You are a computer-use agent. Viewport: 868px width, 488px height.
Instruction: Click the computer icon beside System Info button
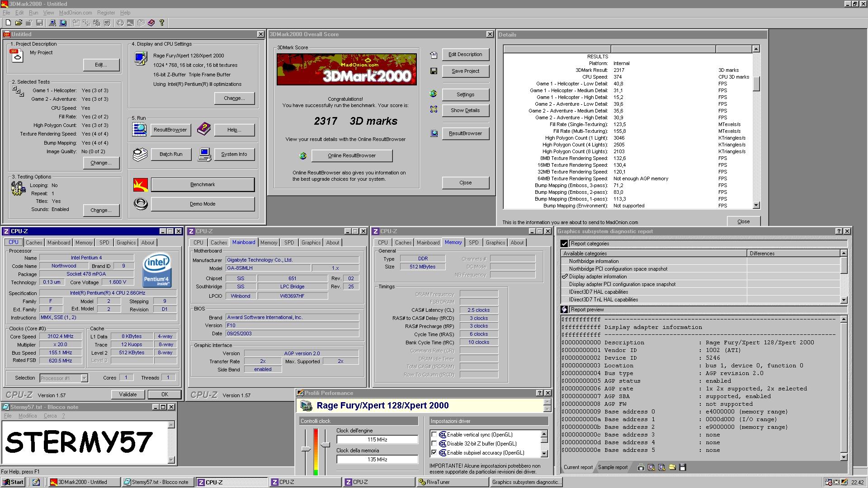pyautogui.click(x=204, y=155)
